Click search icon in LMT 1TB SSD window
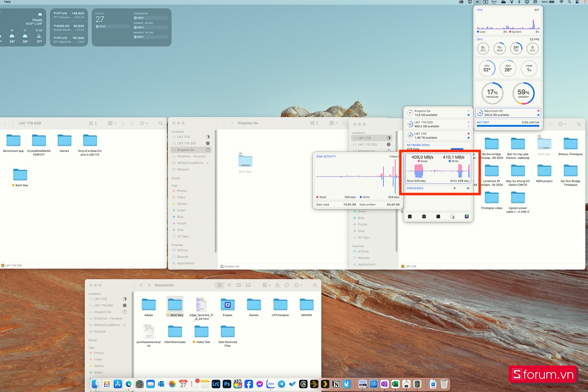This screenshot has height=392, width=588. 160,123
